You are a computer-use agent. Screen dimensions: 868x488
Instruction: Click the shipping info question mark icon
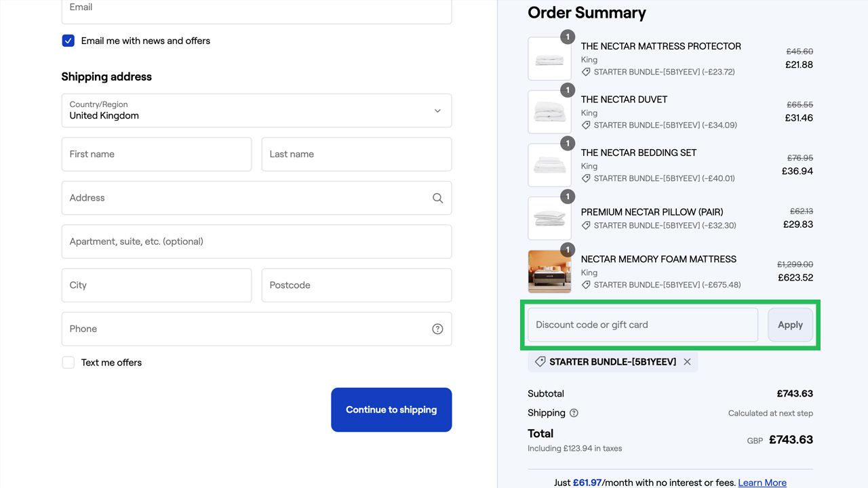[x=574, y=413]
